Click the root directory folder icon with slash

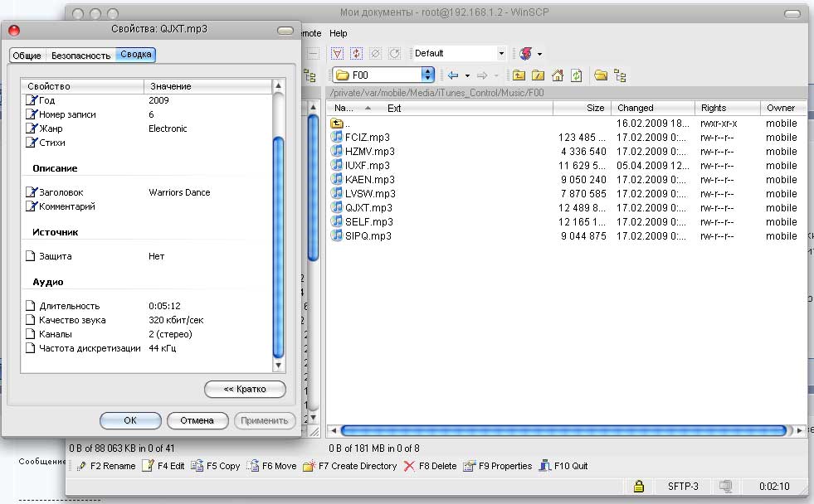point(538,75)
